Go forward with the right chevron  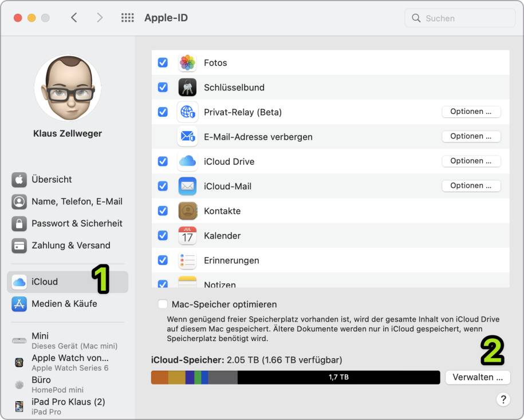click(100, 18)
